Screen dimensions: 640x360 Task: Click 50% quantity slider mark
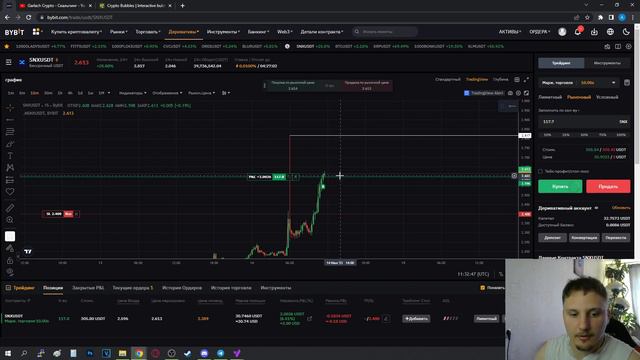pyautogui.click(x=584, y=135)
